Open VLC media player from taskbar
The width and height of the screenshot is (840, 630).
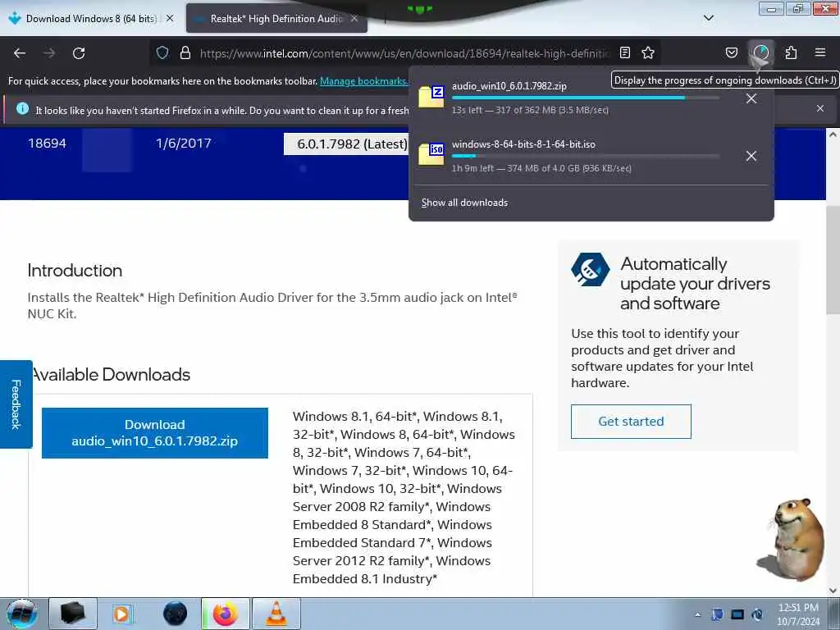(276, 614)
